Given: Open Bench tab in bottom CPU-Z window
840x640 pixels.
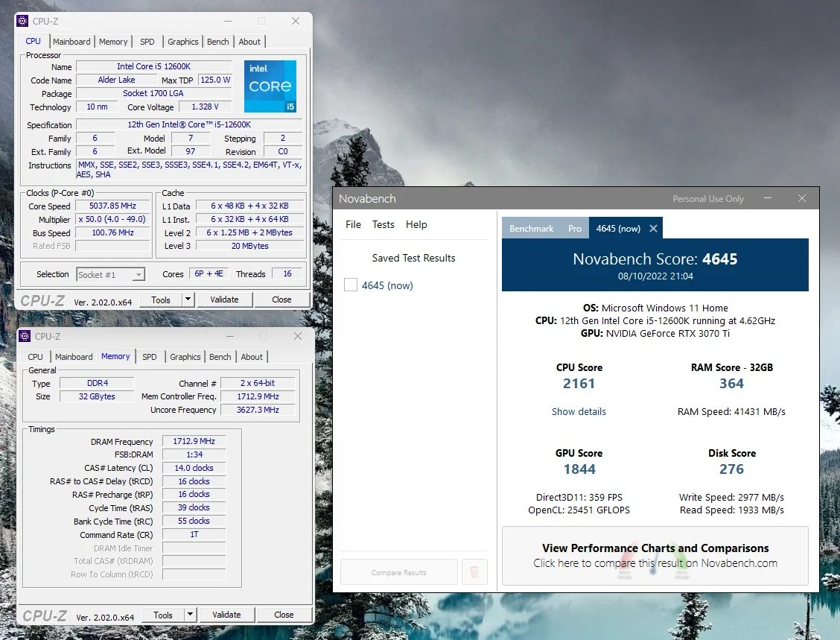Looking at the screenshot, I should click(220, 357).
